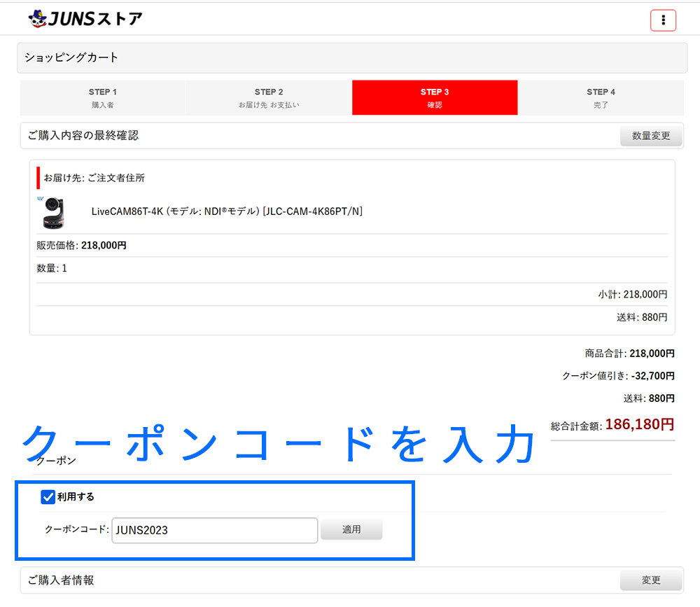Click the お届け先: ご注文者住所 text
This screenshot has width=700, height=607.
pos(94,178)
